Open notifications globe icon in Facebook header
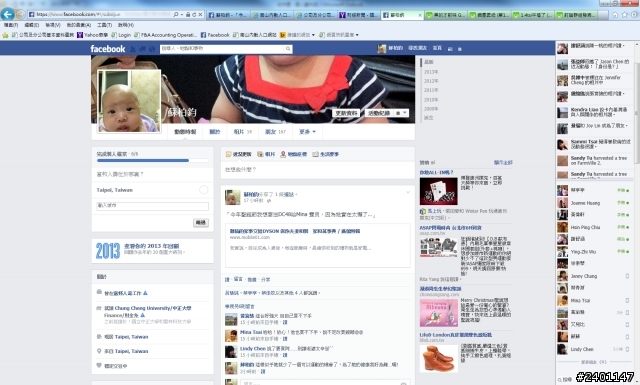 click(152, 49)
